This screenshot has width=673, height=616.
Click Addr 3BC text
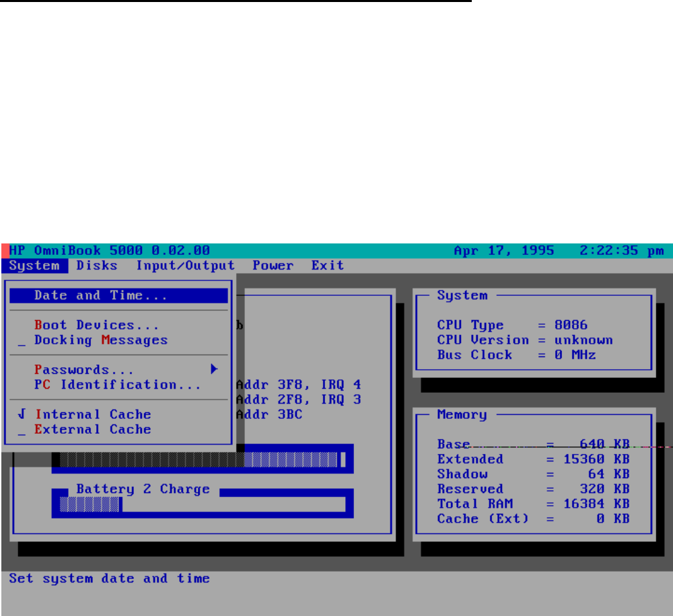[x=269, y=415]
